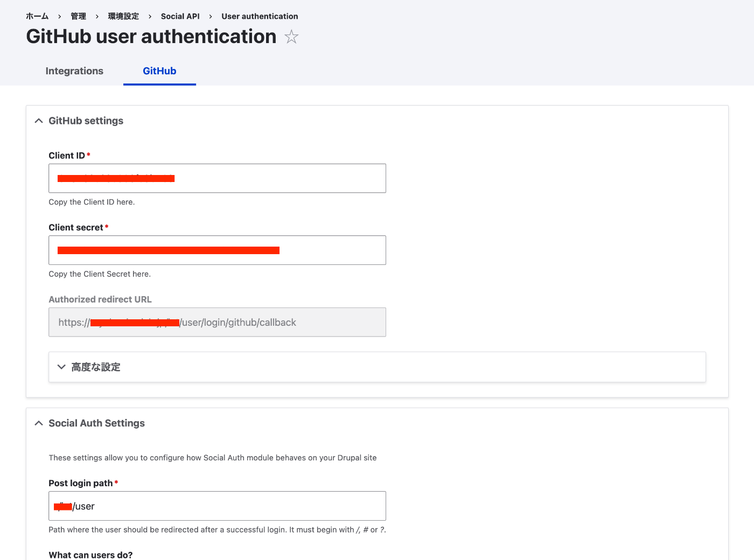Focus the Client secret input field
This screenshot has height=560, width=754.
217,250
